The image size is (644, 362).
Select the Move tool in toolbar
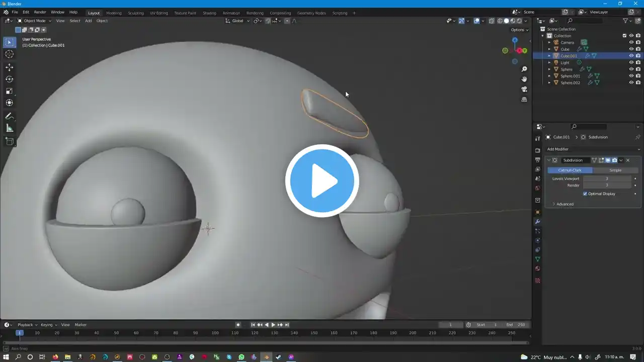(x=9, y=67)
